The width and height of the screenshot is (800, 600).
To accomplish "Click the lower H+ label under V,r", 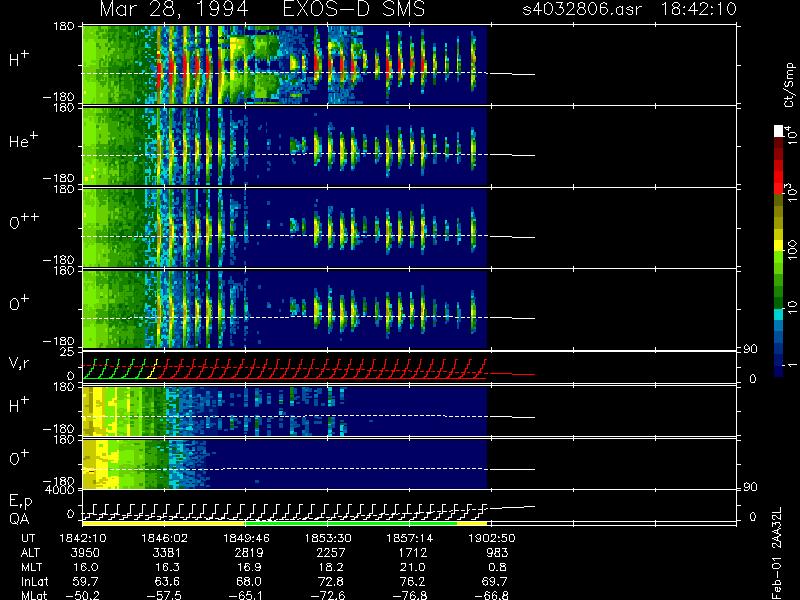I will click(19, 405).
